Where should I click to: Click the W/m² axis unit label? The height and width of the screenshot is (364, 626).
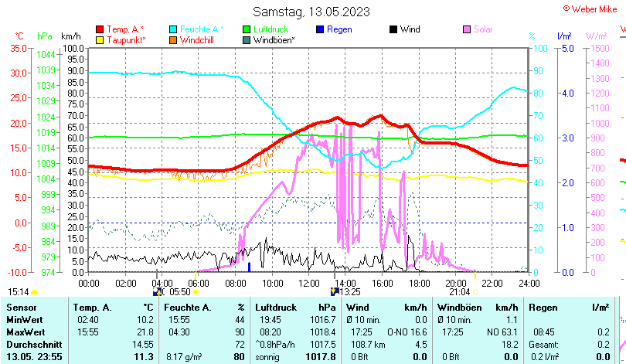click(596, 36)
